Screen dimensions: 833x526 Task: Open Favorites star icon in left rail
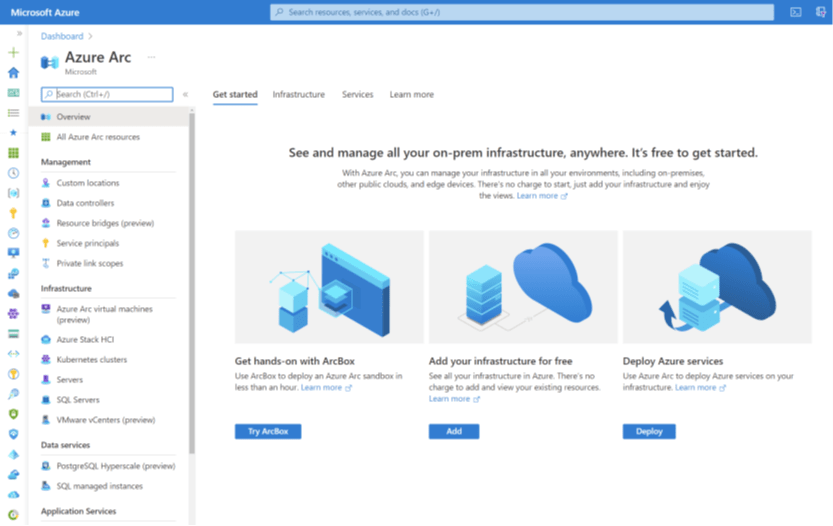pos(13,132)
